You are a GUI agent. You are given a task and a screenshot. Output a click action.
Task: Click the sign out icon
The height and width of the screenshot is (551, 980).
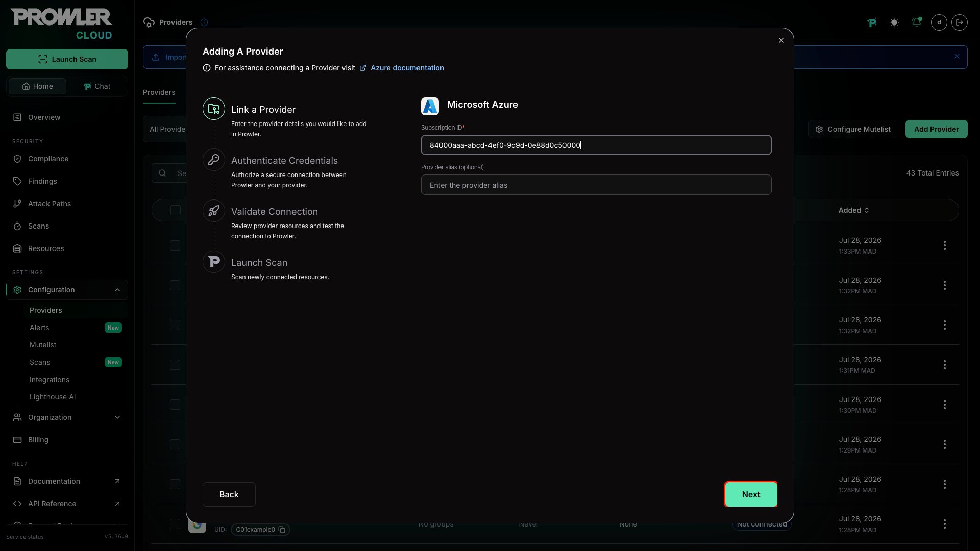click(960, 22)
